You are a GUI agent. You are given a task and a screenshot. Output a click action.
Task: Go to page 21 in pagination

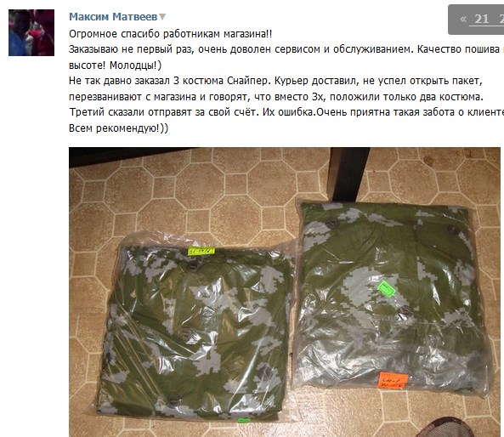coord(482,19)
